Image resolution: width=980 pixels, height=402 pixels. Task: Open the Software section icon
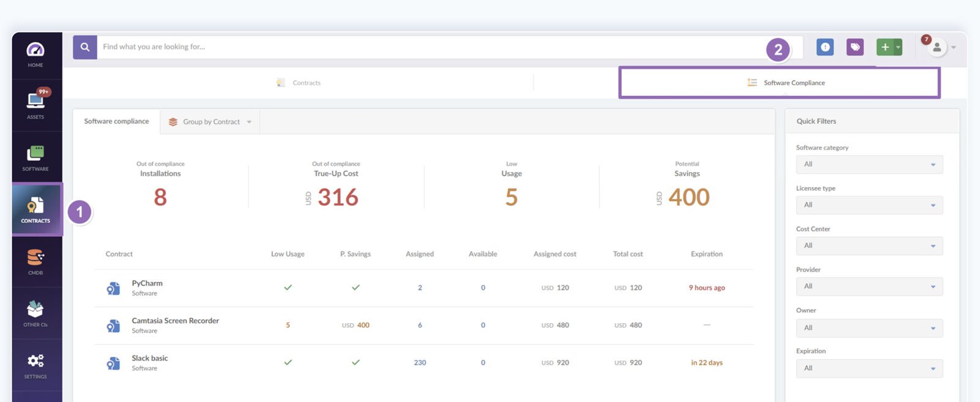[x=36, y=157]
